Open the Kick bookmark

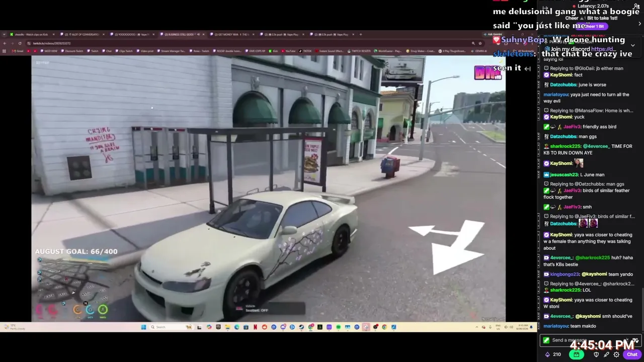pyautogui.click(x=274, y=51)
